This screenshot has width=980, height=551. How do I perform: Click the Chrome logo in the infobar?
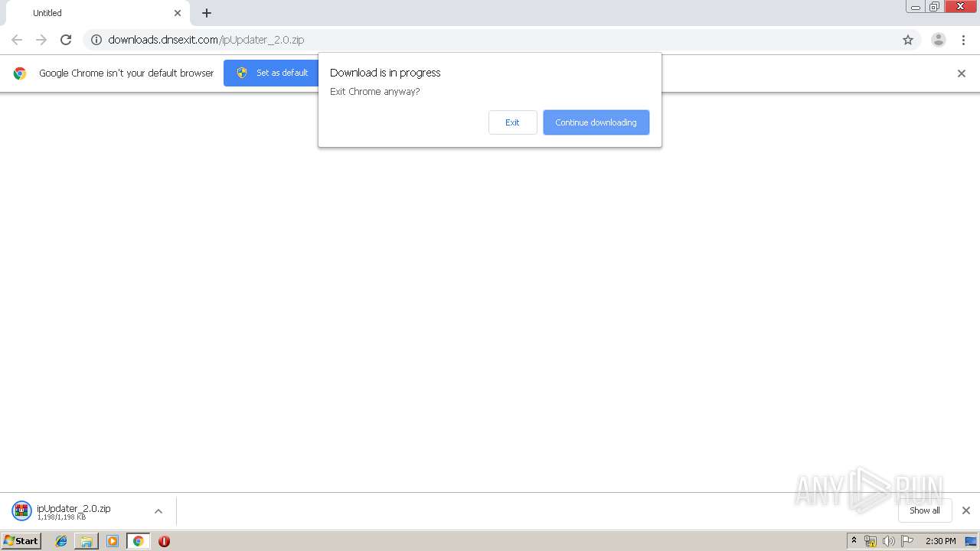click(20, 73)
